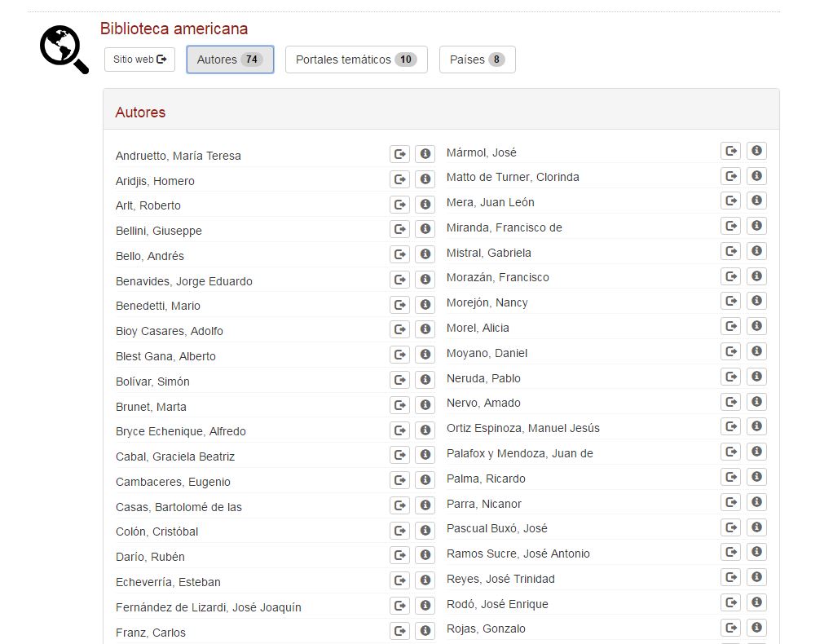Open external link for Bolívar, Simón

tap(399, 380)
